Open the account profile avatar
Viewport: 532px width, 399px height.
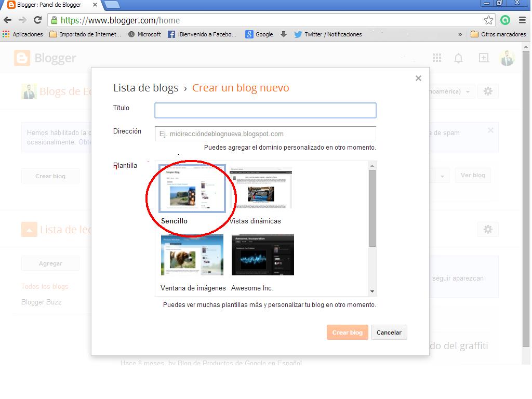[507, 58]
